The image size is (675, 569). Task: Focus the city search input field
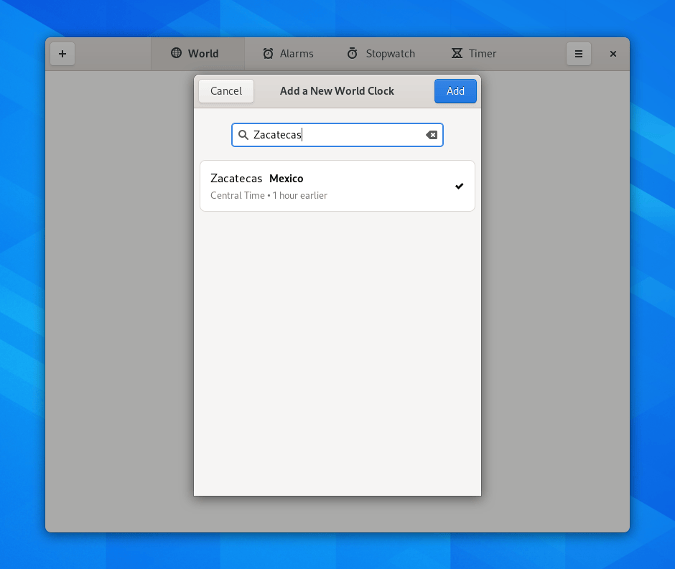335,135
